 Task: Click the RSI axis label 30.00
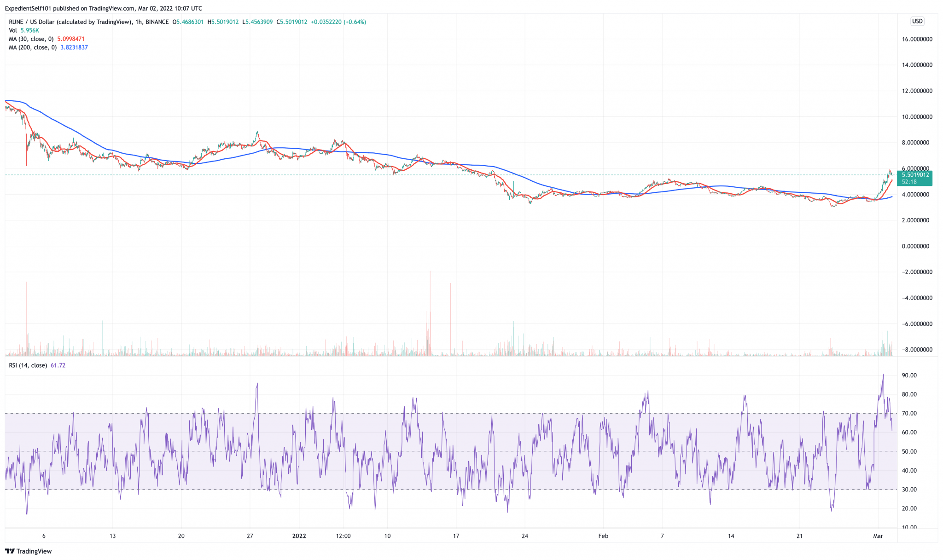[909, 490]
